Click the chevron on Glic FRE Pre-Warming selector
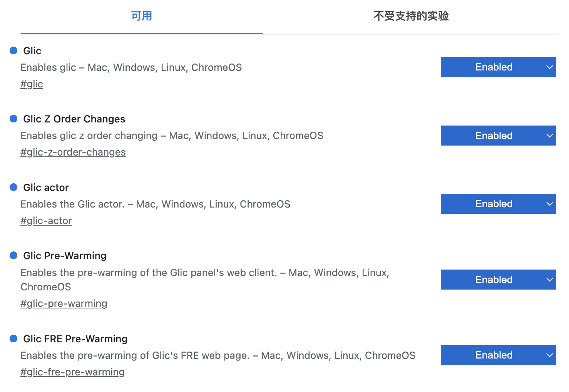 [549, 355]
